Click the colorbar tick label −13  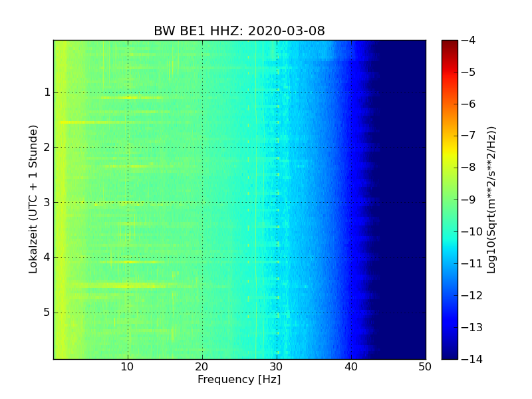(x=472, y=327)
